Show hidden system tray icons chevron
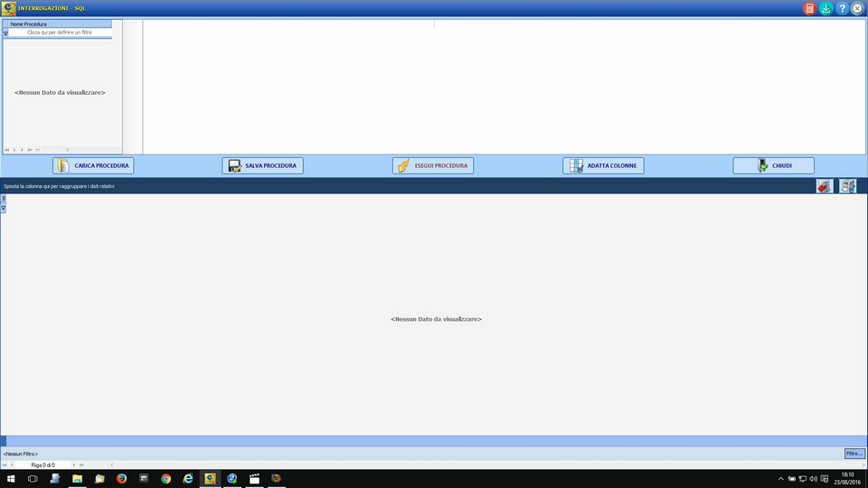 coord(781,479)
